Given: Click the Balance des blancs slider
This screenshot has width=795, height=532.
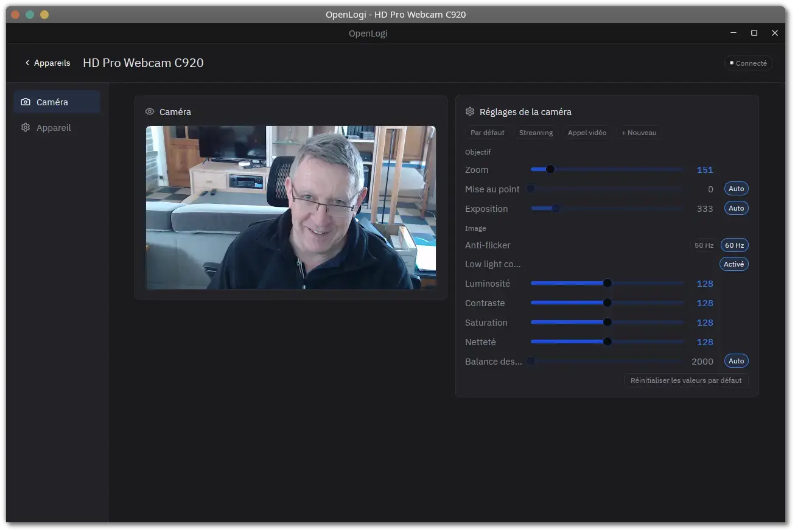Looking at the screenshot, I should click(607, 362).
